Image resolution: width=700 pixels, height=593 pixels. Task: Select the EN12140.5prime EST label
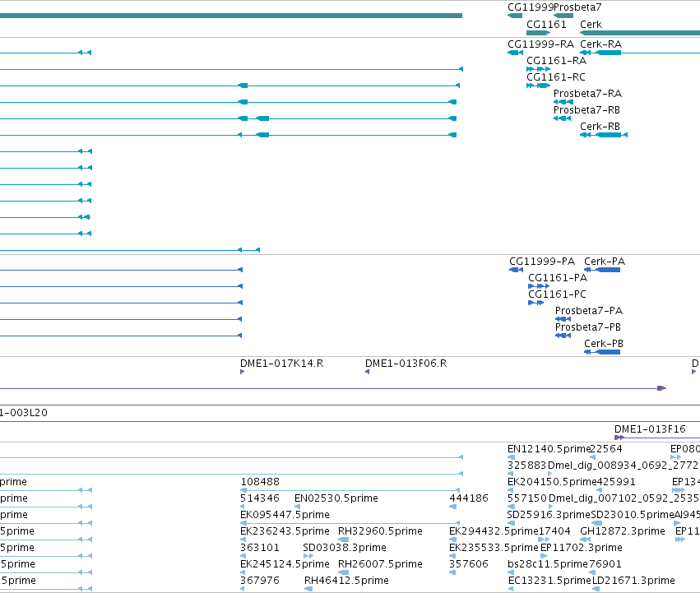(x=549, y=449)
